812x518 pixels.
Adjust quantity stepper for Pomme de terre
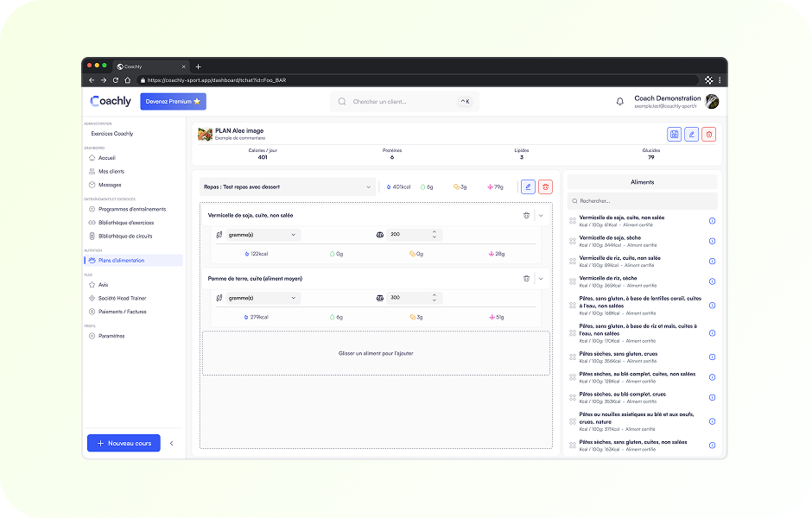(x=435, y=298)
